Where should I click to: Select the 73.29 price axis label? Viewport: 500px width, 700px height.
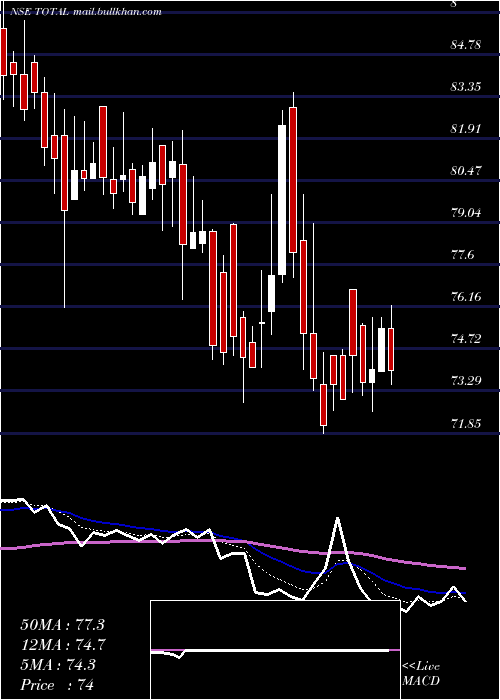coord(466,381)
